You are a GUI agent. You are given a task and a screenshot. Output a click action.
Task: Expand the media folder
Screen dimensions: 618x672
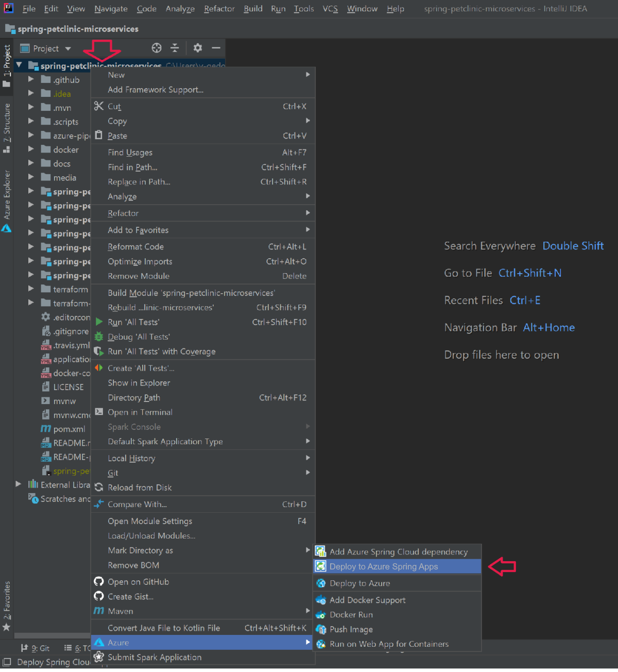click(31, 177)
